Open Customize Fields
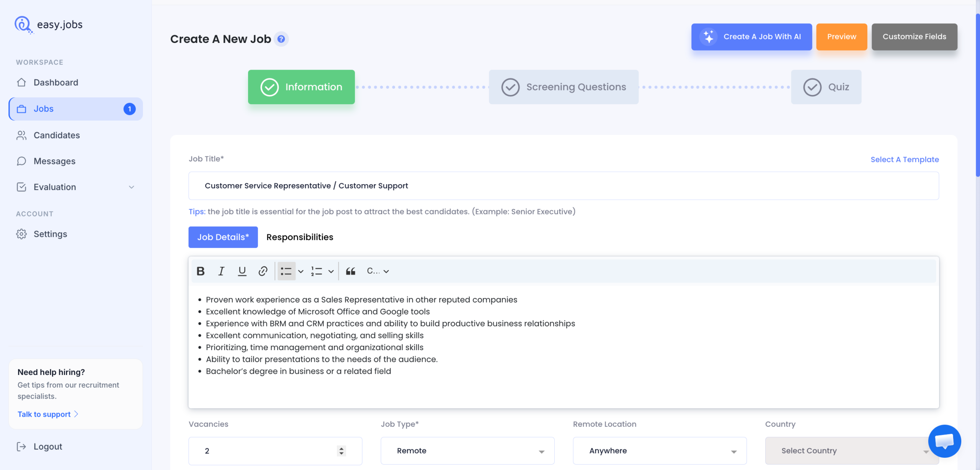 914,37
